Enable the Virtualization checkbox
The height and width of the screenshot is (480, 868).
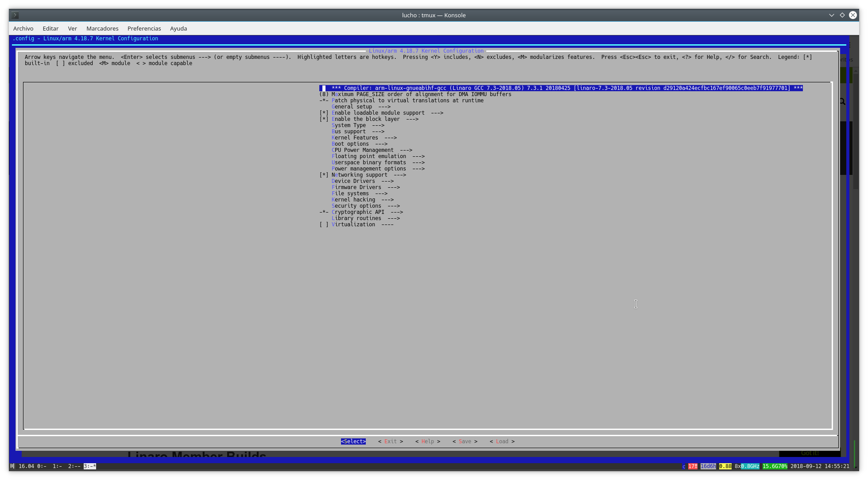click(324, 225)
